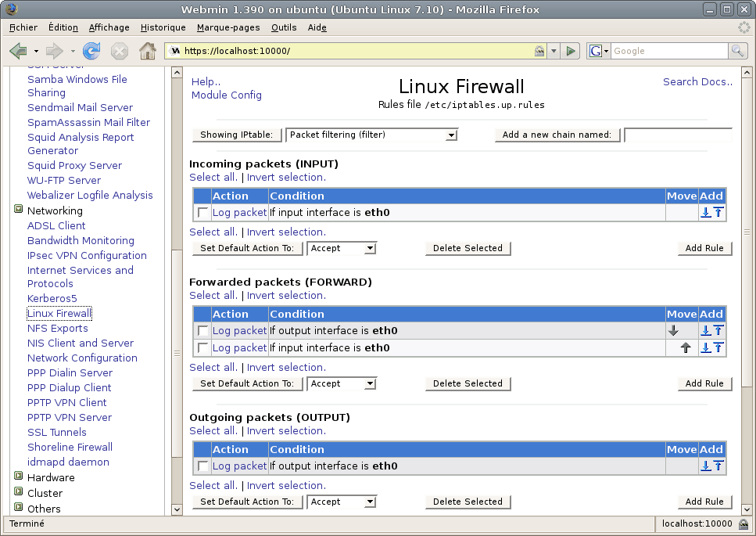The image size is (756, 536).
Task: Click Add a new chain named button
Action: click(557, 135)
